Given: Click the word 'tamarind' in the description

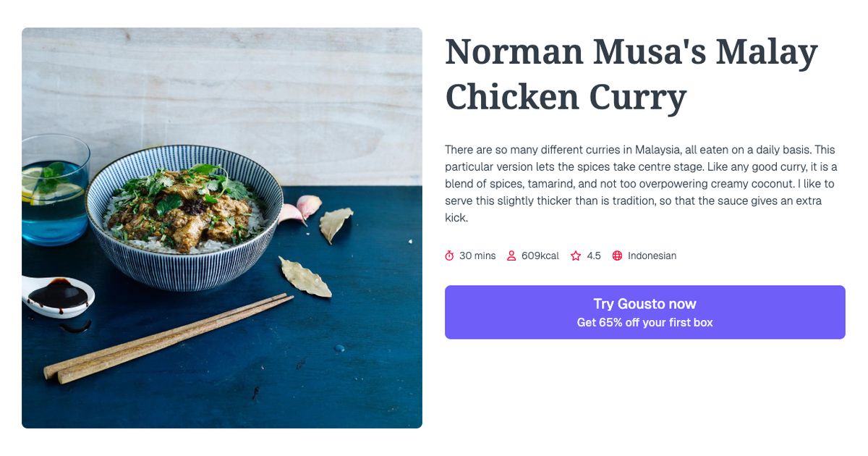Looking at the screenshot, I should pos(550,183).
